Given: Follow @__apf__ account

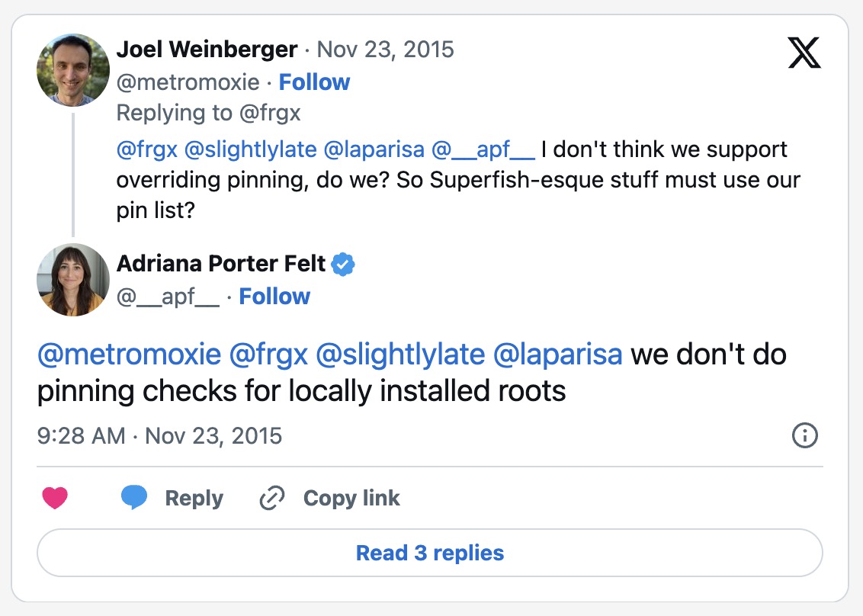Looking at the screenshot, I should [274, 297].
